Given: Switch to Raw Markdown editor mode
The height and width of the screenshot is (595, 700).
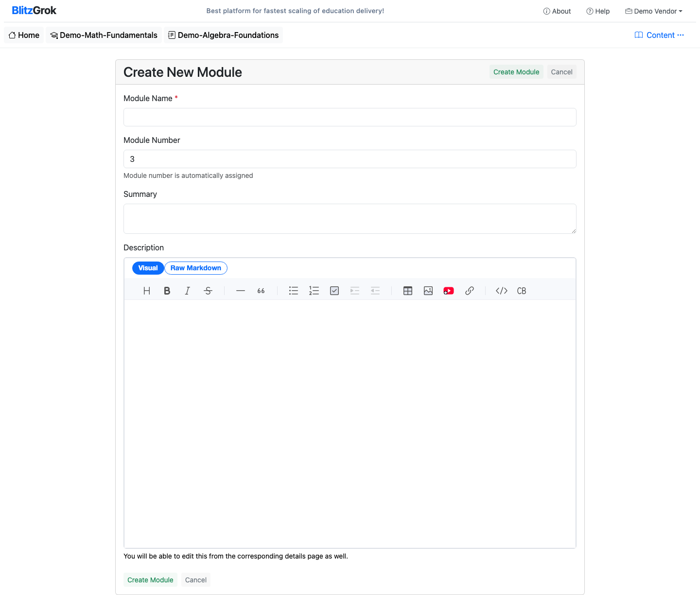Looking at the screenshot, I should [196, 268].
